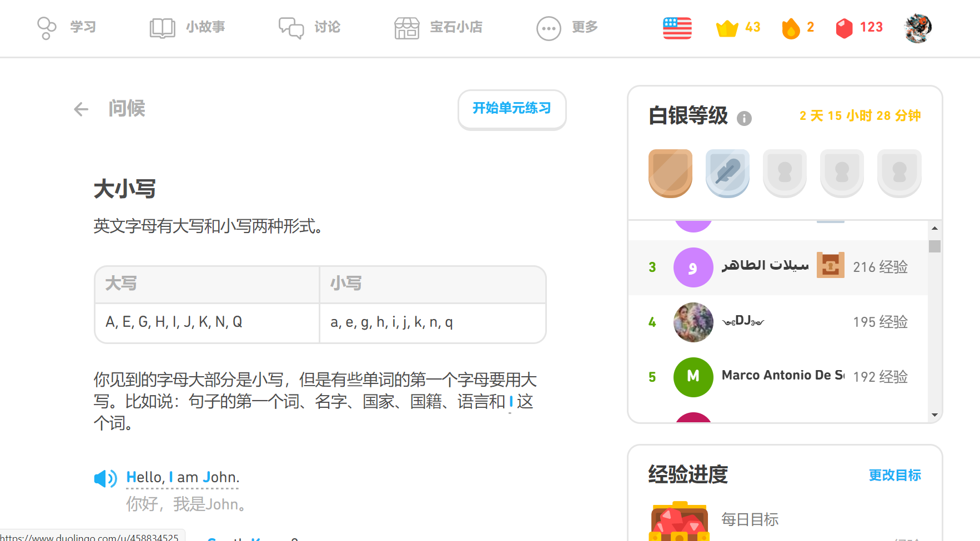The height and width of the screenshot is (541, 980).
Task: Click the bronze league badge
Action: [670, 173]
